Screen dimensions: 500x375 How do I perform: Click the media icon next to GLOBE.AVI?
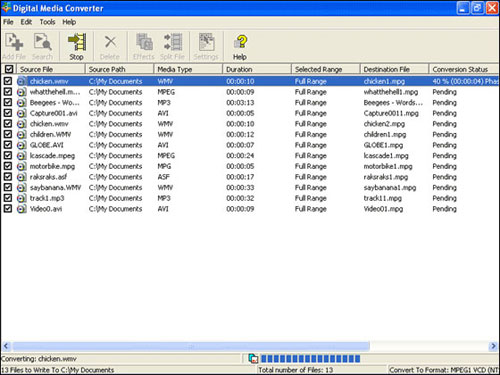(x=22, y=145)
